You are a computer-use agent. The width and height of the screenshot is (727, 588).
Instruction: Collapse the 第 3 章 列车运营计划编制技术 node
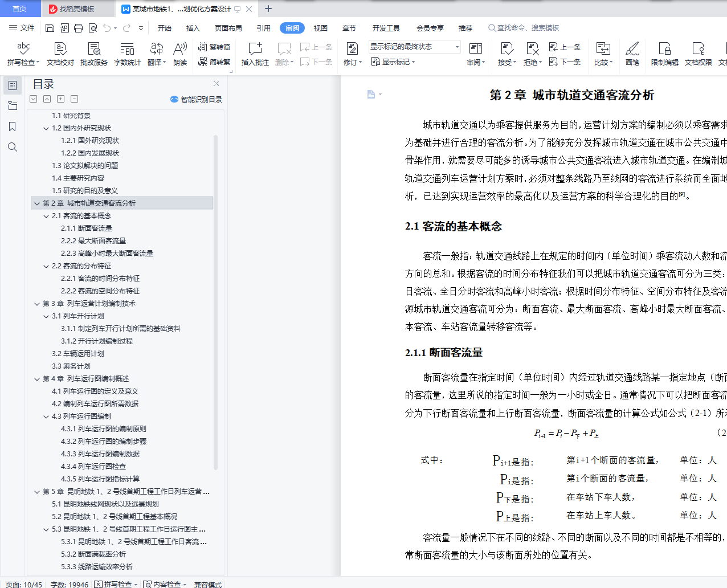[37, 304]
